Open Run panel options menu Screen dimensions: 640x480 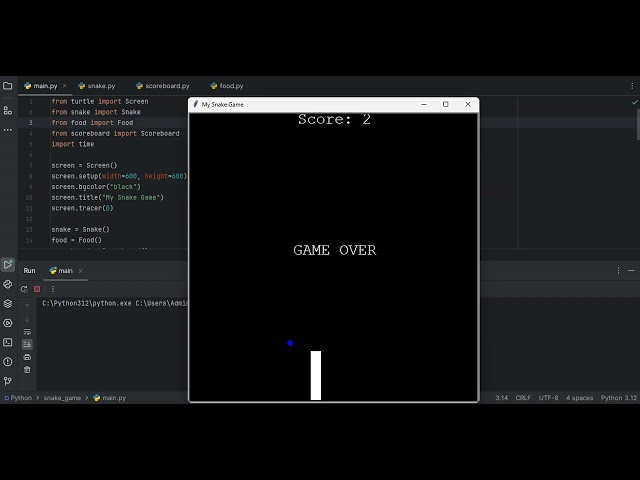(618, 271)
